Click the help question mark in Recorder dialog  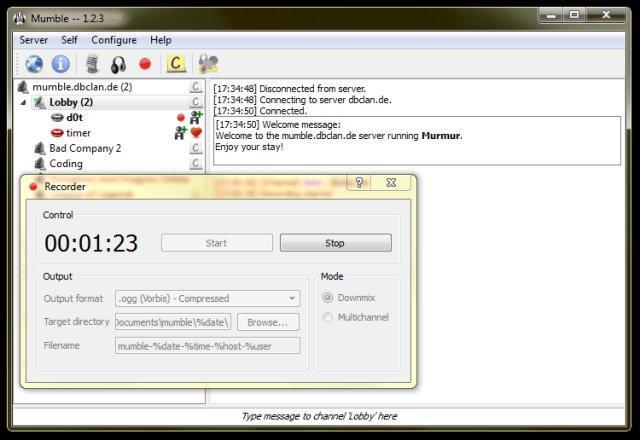pyautogui.click(x=359, y=182)
